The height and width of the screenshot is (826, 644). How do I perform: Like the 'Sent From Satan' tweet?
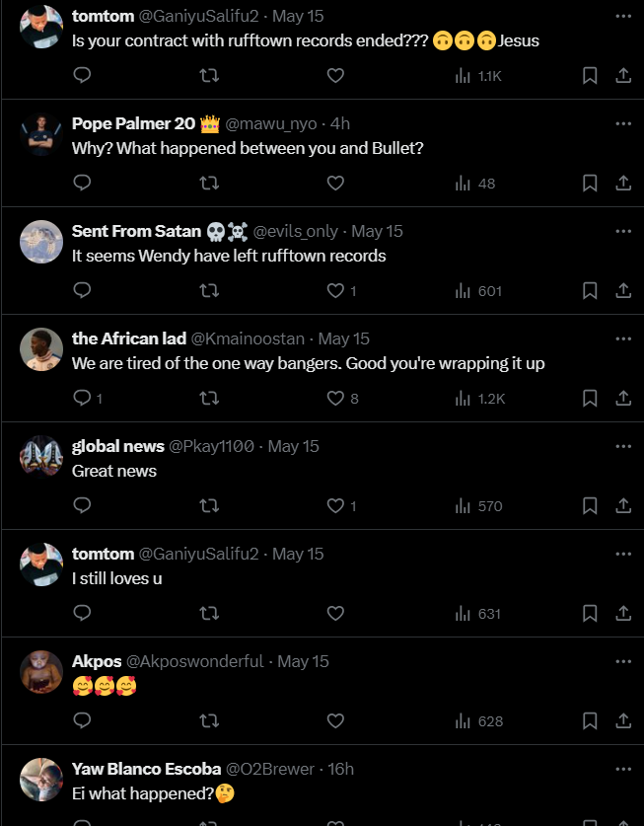(x=336, y=290)
